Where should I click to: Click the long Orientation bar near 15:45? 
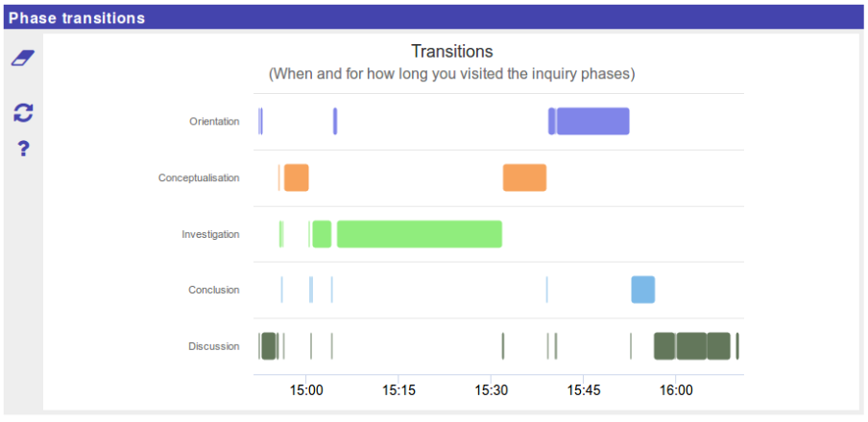coord(592,122)
